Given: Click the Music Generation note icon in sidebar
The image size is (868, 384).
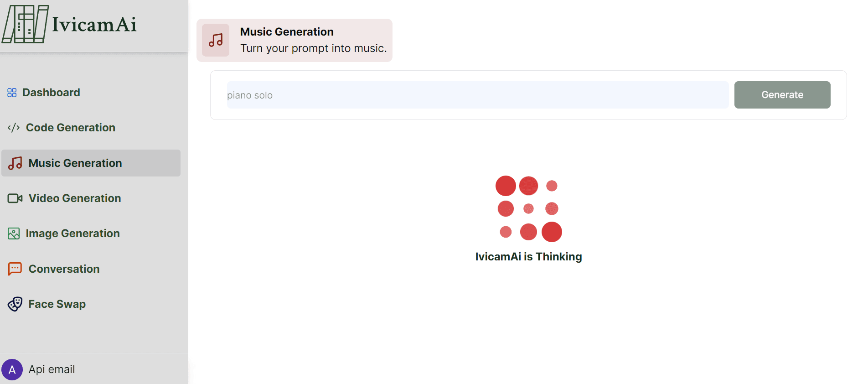Looking at the screenshot, I should (x=15, y=163).
